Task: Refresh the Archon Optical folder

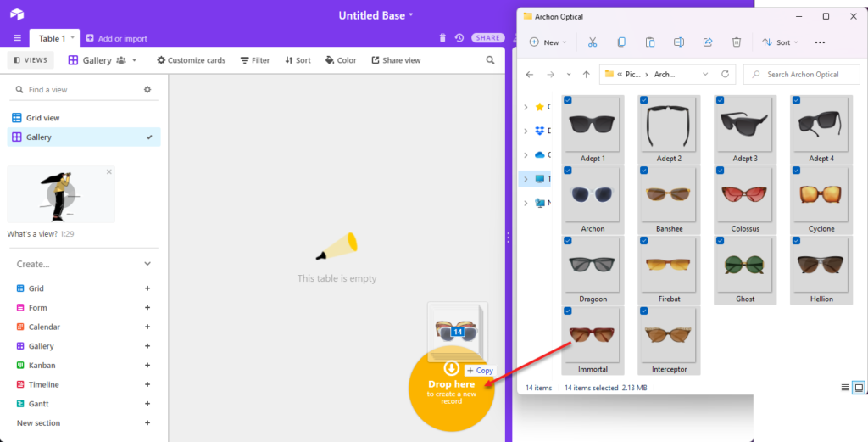Action: [x=725, y=74]
